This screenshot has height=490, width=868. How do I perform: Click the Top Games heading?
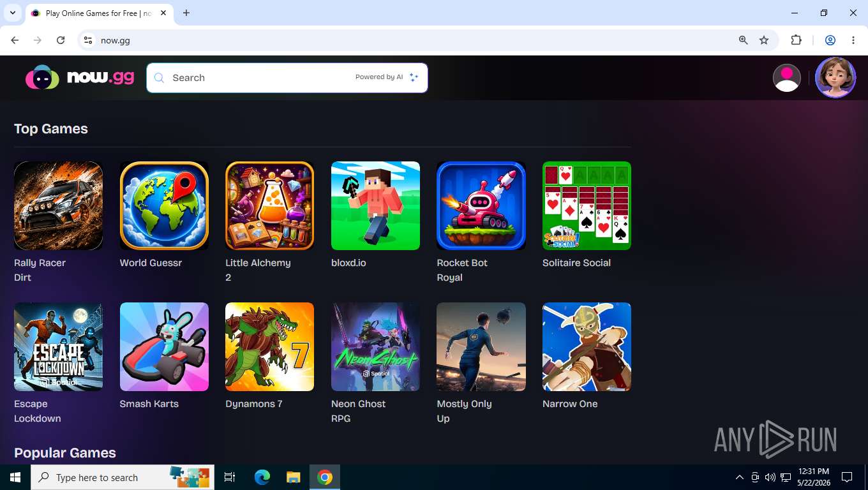point(51,129)
